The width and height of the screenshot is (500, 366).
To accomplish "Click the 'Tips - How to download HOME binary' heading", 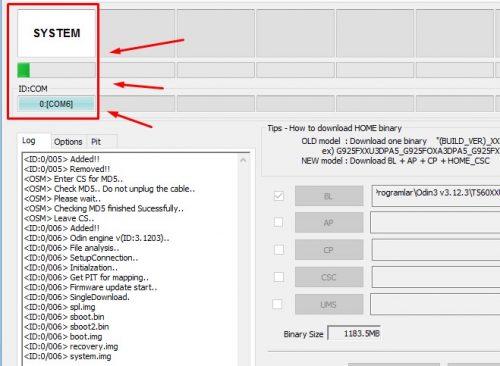I will point(334,128).
